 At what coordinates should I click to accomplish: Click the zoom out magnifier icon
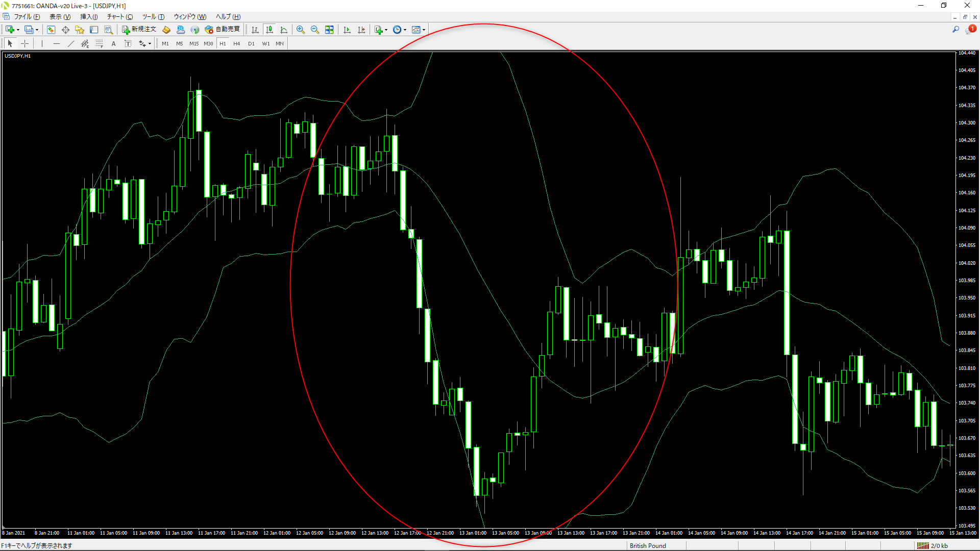[314, 29]
